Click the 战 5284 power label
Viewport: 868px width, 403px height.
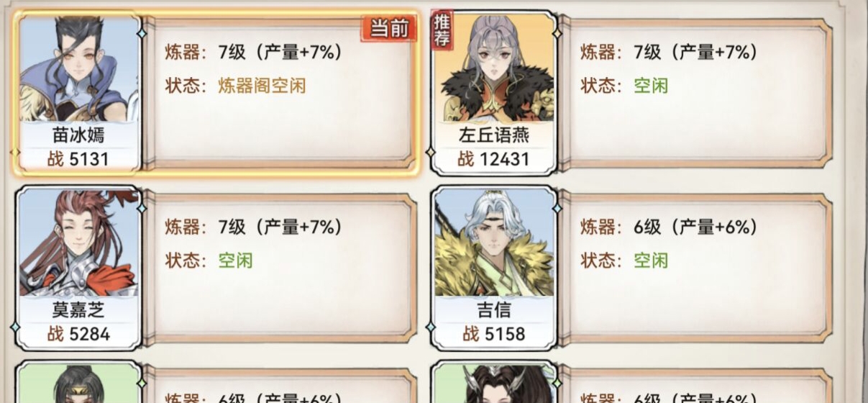(x=78, y=334)
